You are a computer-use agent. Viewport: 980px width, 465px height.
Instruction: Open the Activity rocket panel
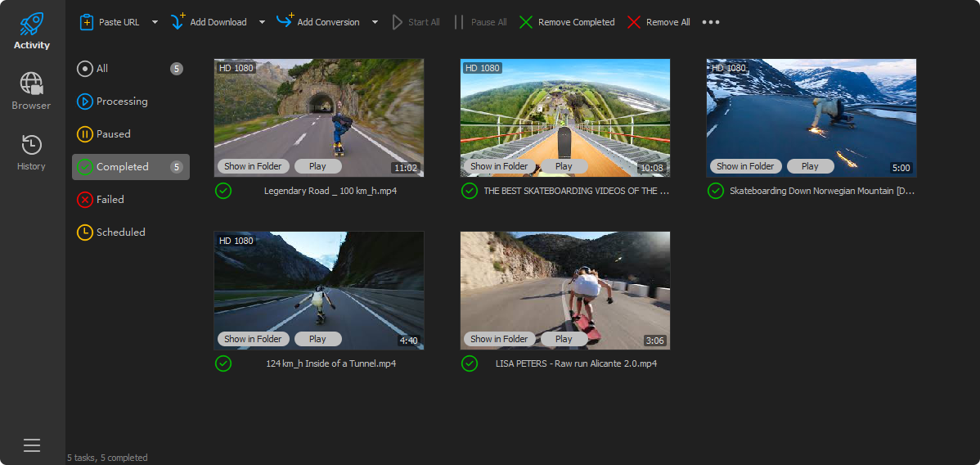click(x=32, y=25)
